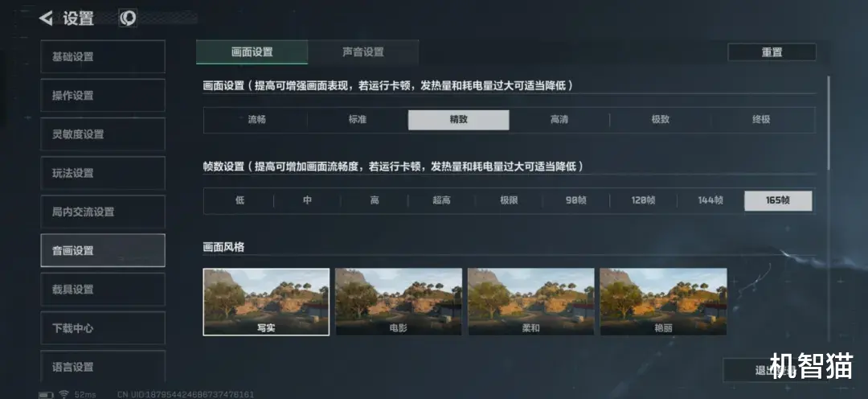Select 流畅 graphics quality
The height and width of the screenshot is (399, 868).
[257, 120]
